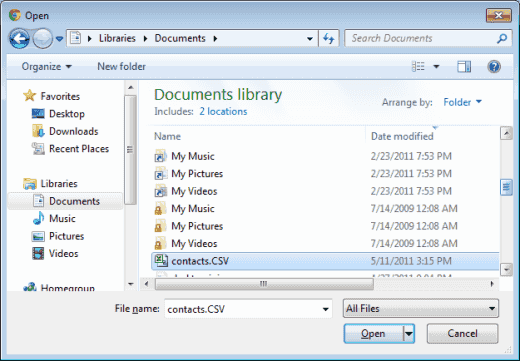This screenshot has height=361, width=520.
Task: Click the Favorites star icon
Action: click(x=30, y=95)
